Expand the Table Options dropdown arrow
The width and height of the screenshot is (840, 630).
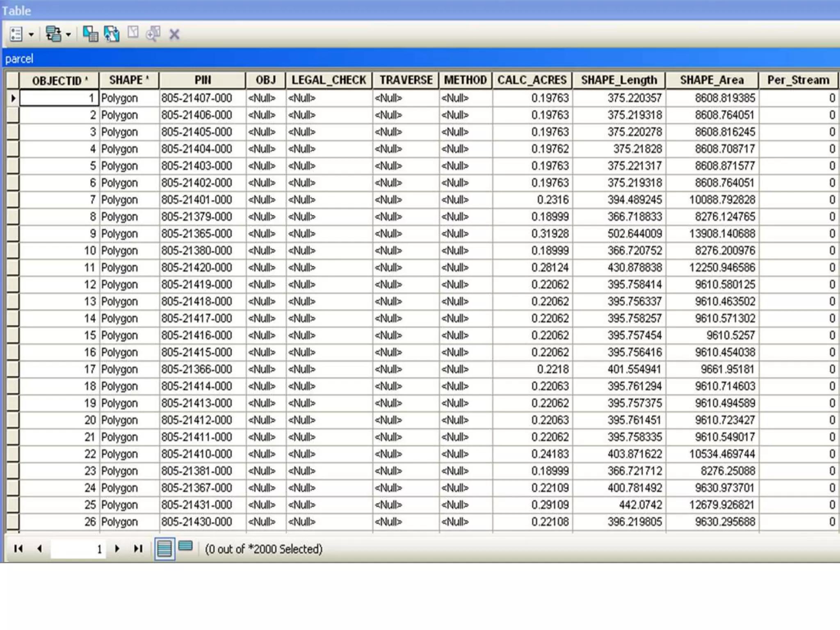[x=31, y=35]
